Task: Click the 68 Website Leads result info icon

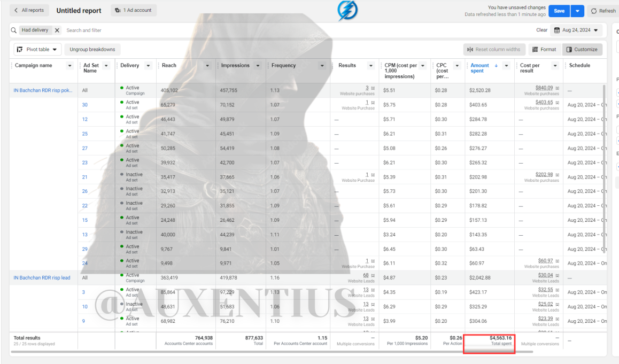Action: point(373,276)
